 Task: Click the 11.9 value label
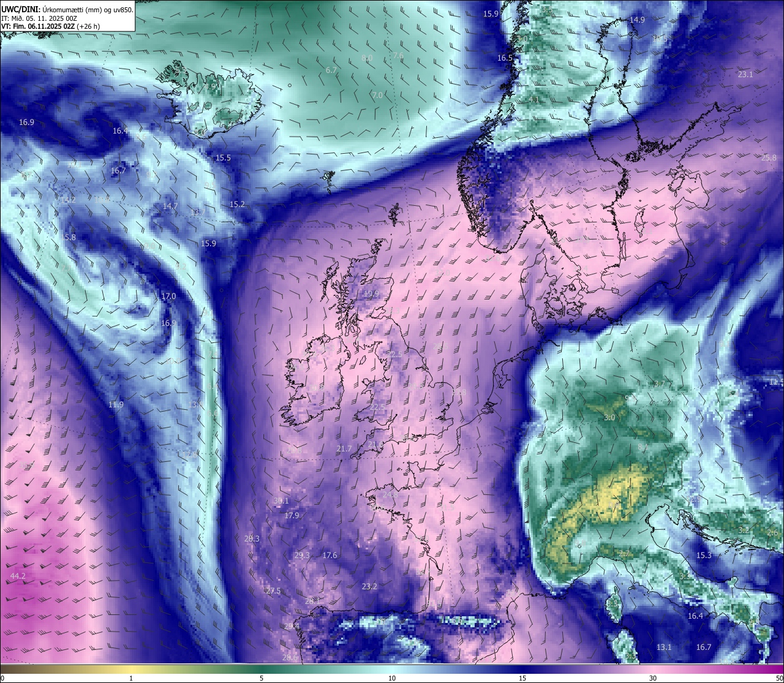[116, 404]
